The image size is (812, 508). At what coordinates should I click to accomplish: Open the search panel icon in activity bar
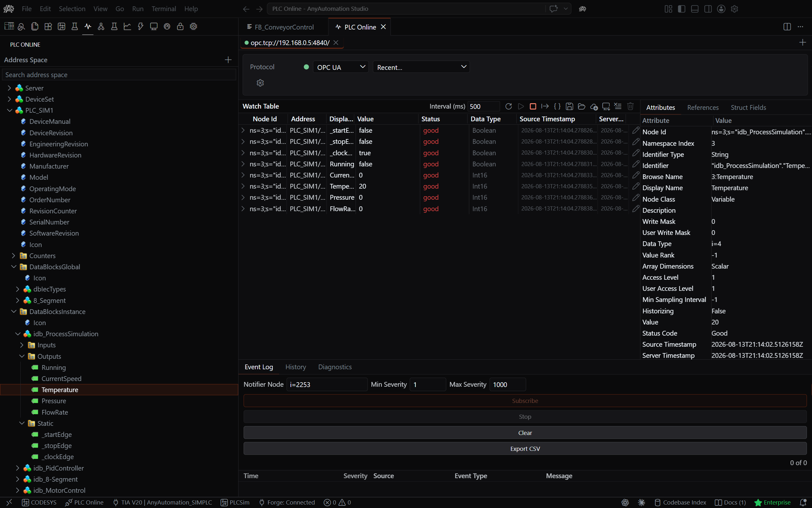22,27
